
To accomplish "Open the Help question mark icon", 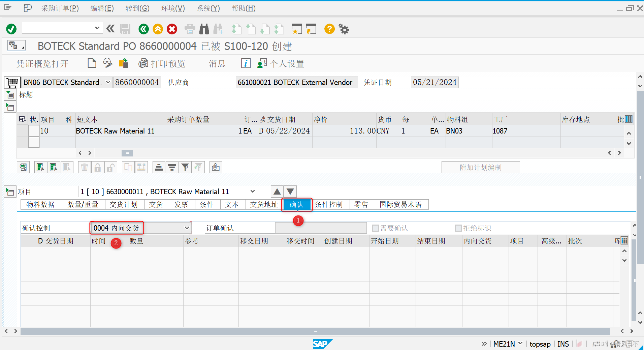I will 329,29.
